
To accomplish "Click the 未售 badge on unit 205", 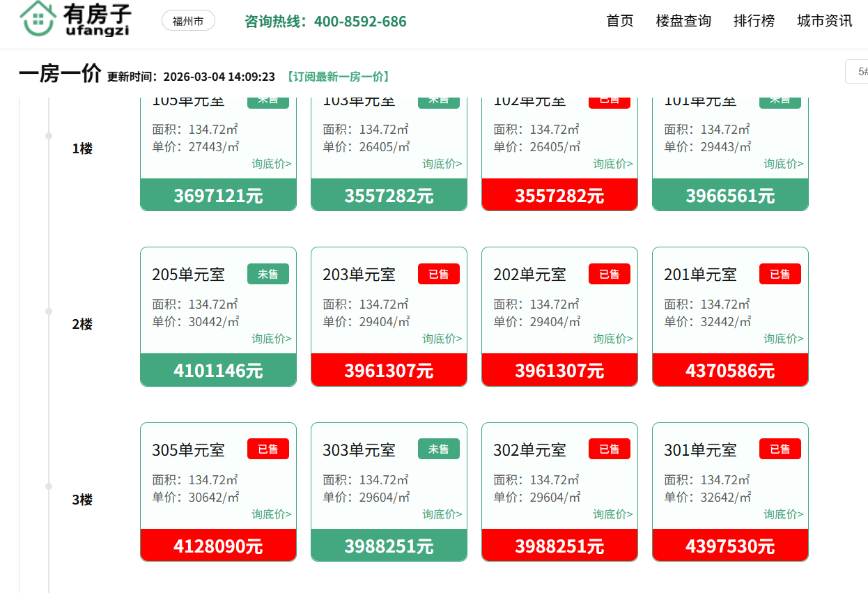I will 268,274.
